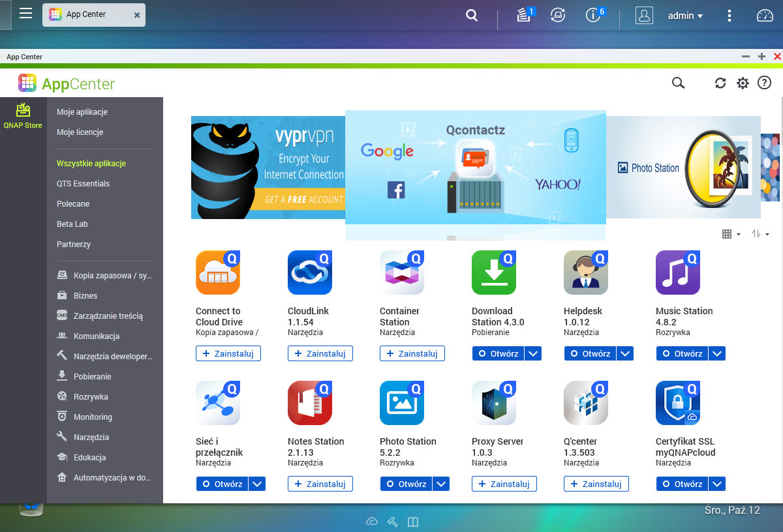Refresh the App Center list
This screenshot has height=532, width=783.
pos(720,83)
